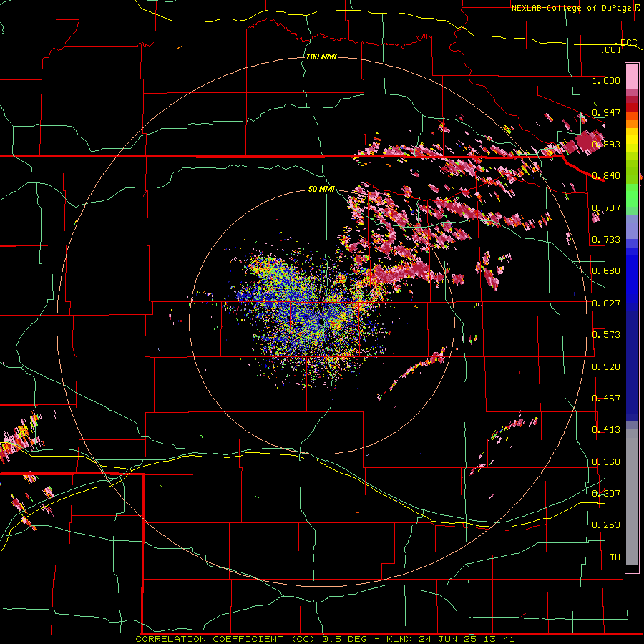Click the 0.467 value on the color scale

tap(606, 399)
